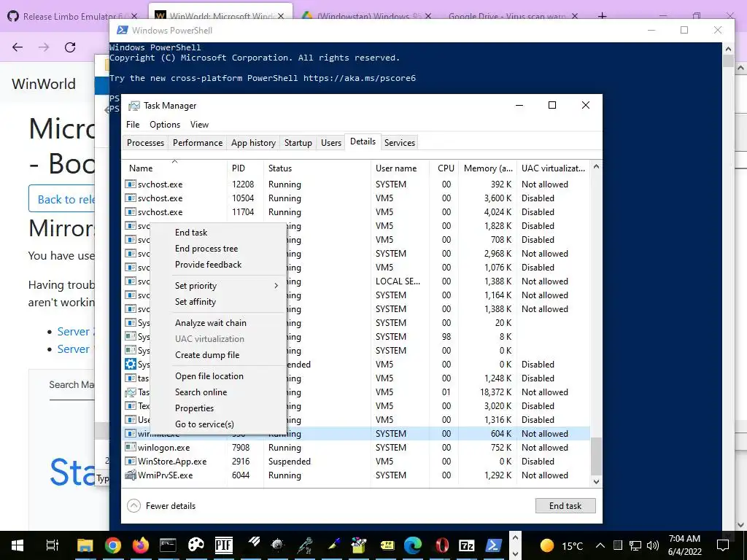This screenshot has width=747, height=560.
Task: Click the Task Manager title bar icon
Action: pyautogui.click(x=134, y=106)
